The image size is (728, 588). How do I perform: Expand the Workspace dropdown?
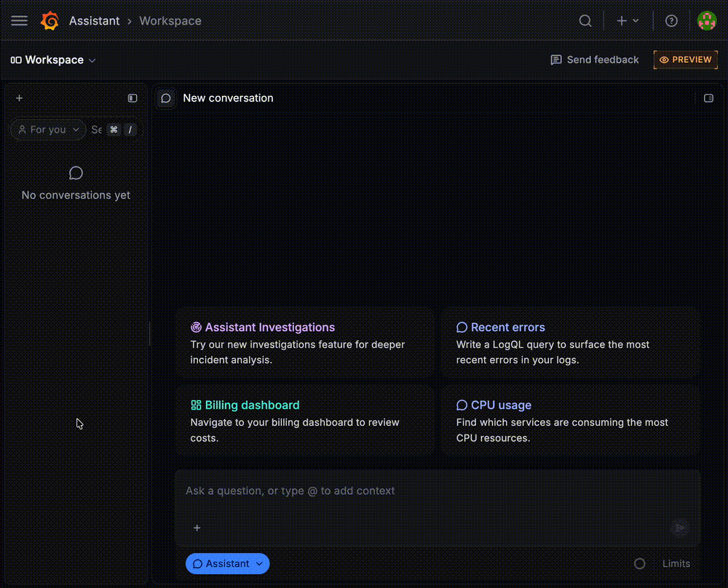point(53,60)
